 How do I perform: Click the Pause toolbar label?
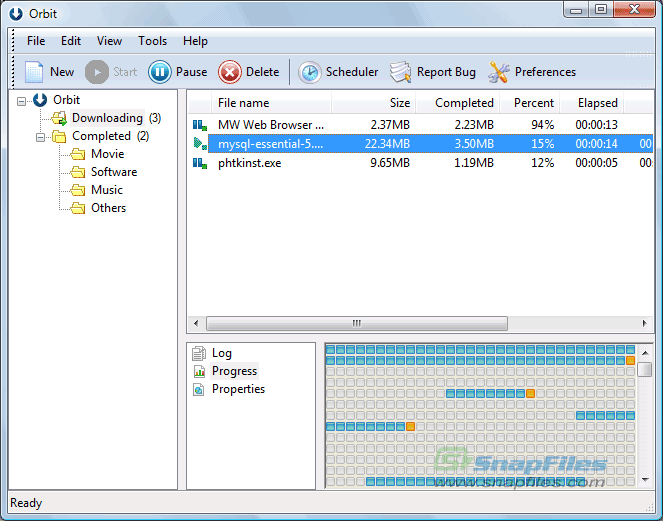[192, 72]
